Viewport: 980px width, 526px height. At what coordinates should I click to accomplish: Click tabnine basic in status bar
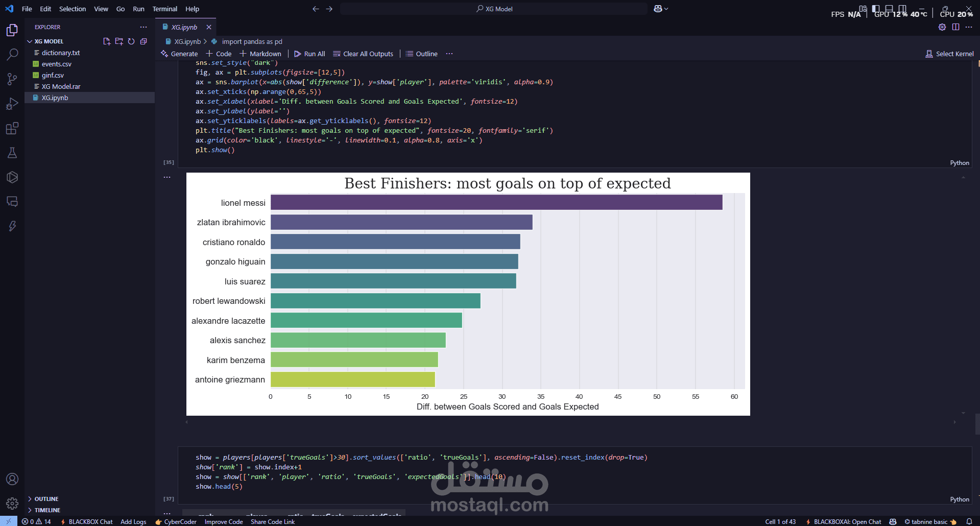(x=930, y=521)
